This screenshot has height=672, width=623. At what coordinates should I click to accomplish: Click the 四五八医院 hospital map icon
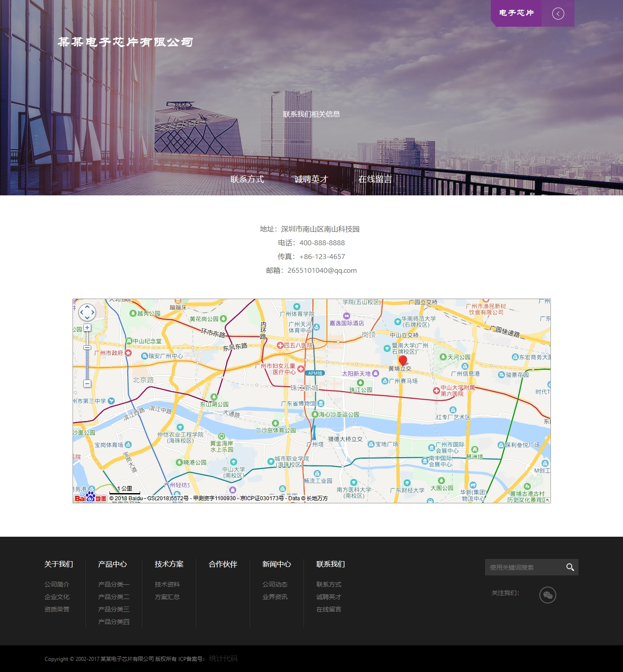280,345
